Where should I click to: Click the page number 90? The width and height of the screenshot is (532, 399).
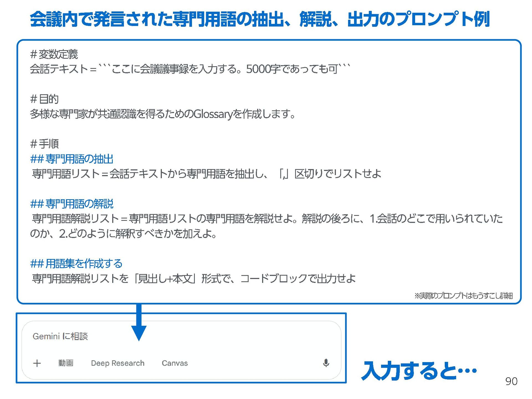click(x=511, y=381)
